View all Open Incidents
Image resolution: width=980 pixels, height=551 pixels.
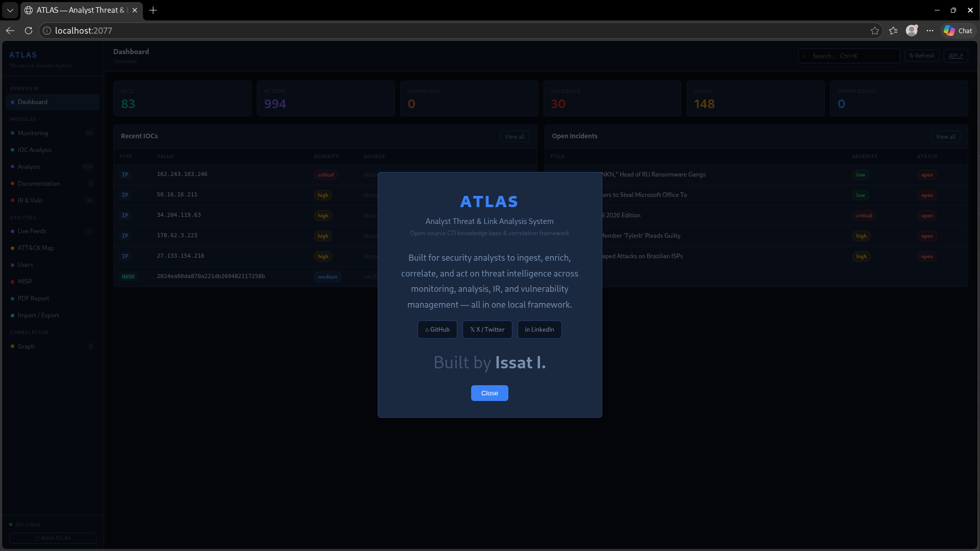coord(945,137)
